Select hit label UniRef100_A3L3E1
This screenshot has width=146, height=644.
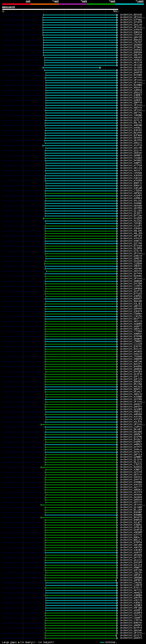click(x=131, y=304)
